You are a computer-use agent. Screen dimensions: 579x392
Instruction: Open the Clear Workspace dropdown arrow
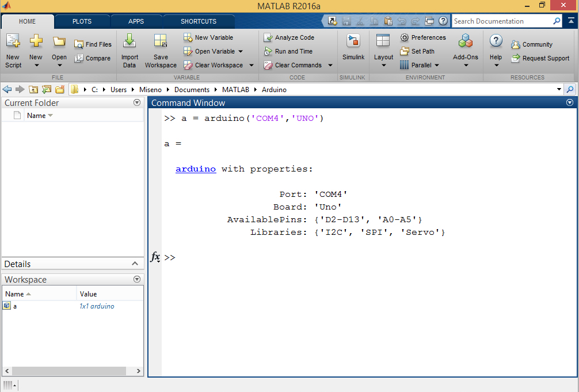coord(252,65)
